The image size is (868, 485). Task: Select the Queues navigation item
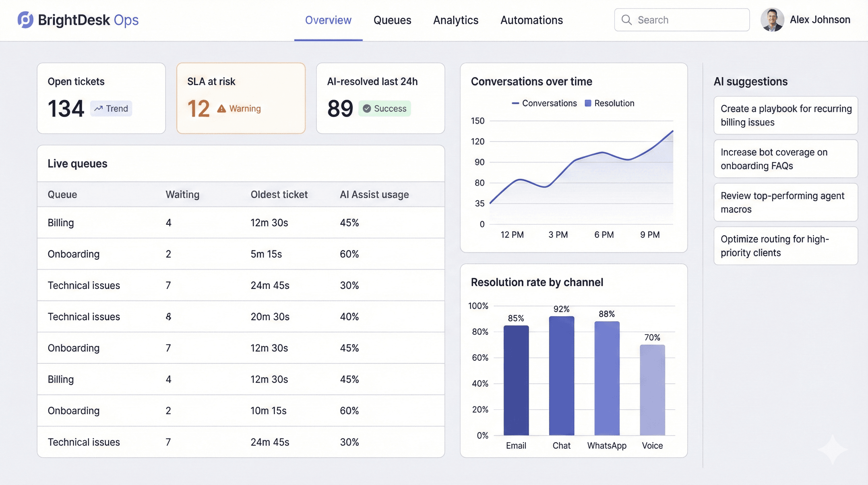click(x=392, y=20)
